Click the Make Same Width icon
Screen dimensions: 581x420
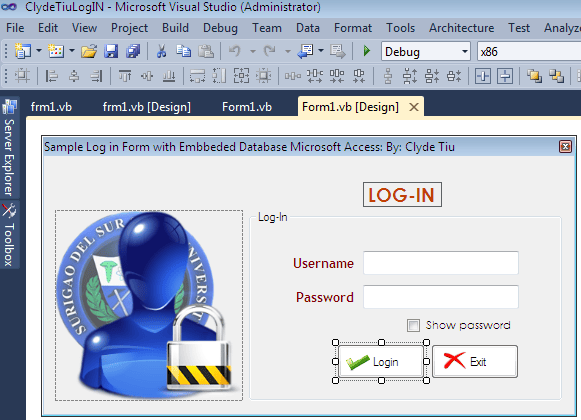[197, 76]
